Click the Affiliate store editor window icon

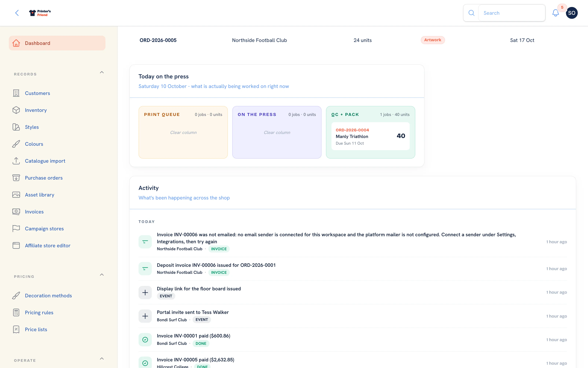pos(16,245)
